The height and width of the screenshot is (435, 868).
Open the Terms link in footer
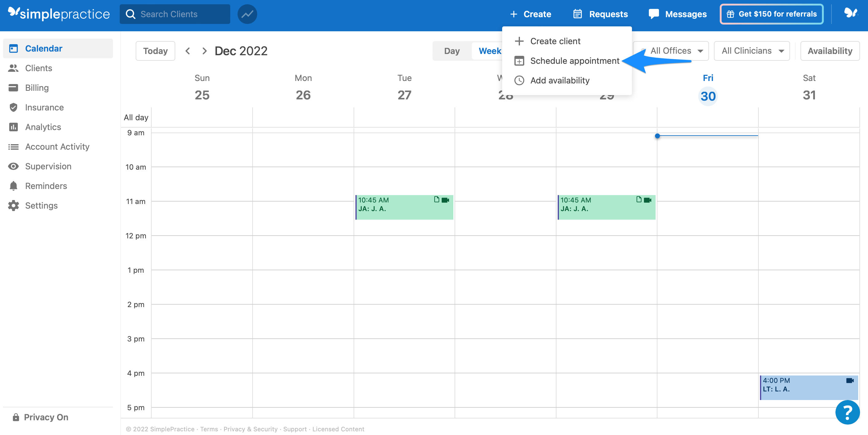click(x=209, y=429)
